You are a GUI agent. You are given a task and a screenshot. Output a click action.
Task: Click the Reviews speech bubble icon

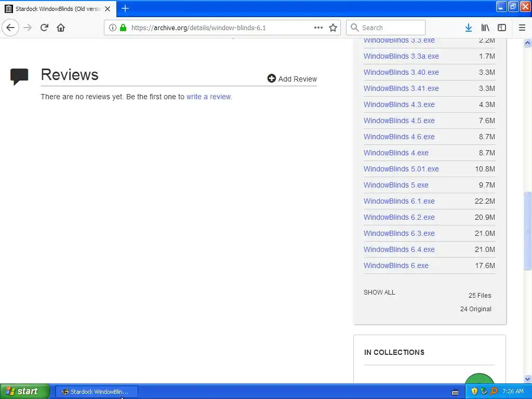(x=19, y=77)
